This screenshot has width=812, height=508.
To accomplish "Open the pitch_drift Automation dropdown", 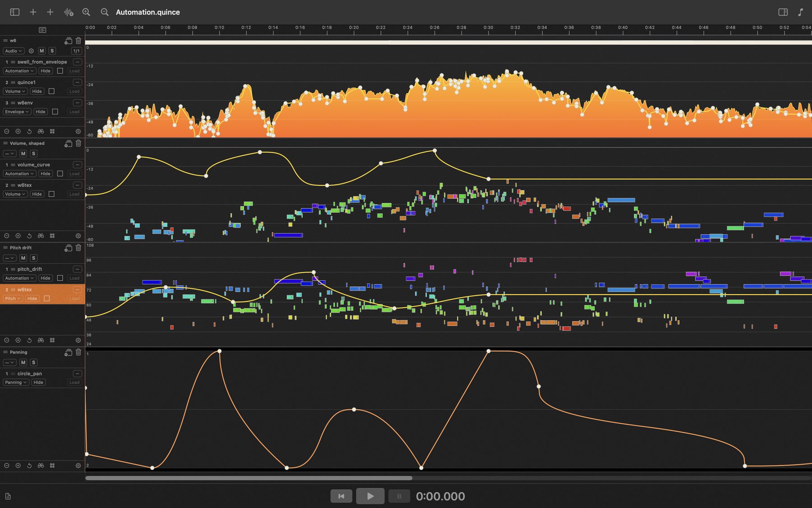I will pyautogui.click(x=19, y=278).
